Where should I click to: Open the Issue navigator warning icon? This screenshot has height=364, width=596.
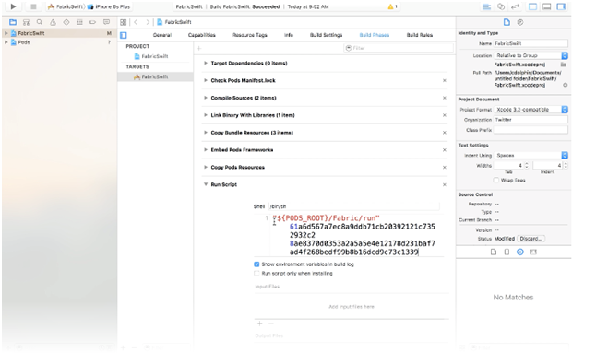(x=53, y=22)
